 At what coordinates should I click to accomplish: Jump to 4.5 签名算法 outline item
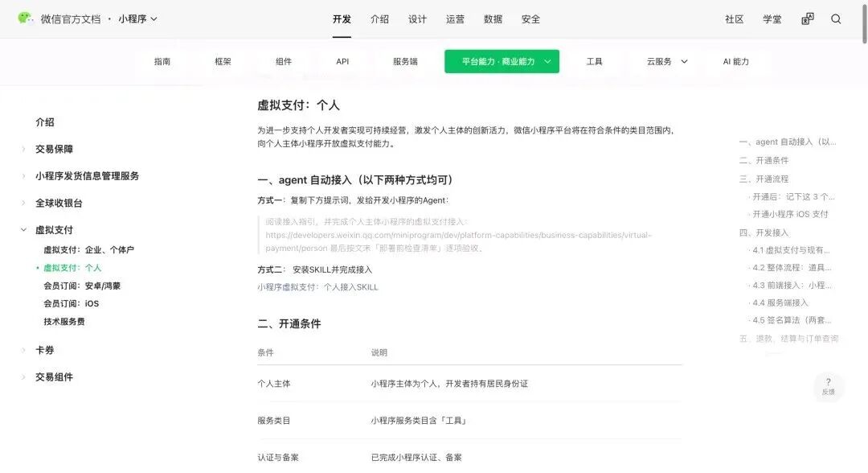point(792,319)
